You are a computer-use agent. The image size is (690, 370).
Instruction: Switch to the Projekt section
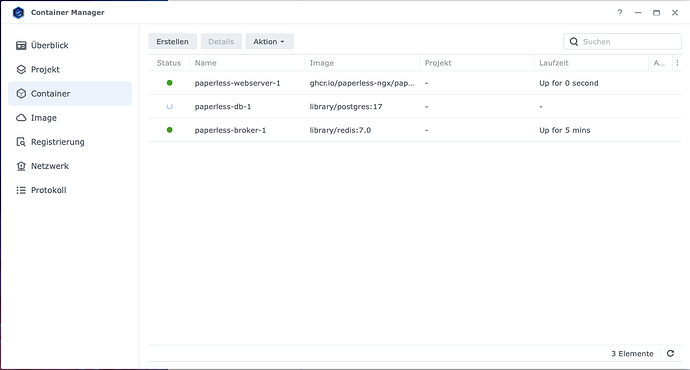tap(70, 70)
